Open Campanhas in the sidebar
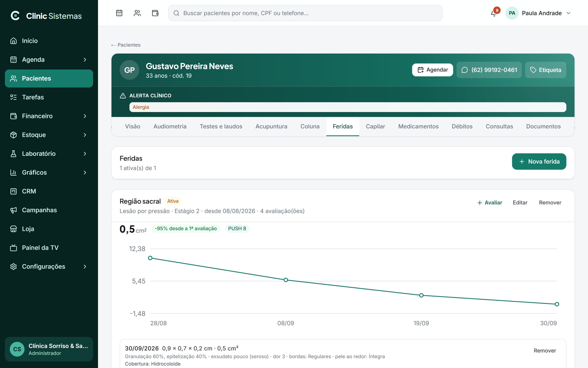Image resolution: width=588 pixels, height=368 pixels. 49,210
